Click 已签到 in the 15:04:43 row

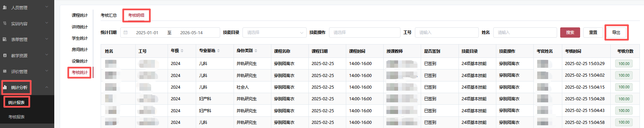coord(430,111)
